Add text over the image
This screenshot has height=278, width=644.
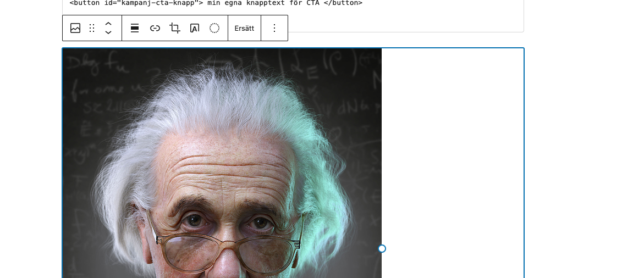pos(195,28)
